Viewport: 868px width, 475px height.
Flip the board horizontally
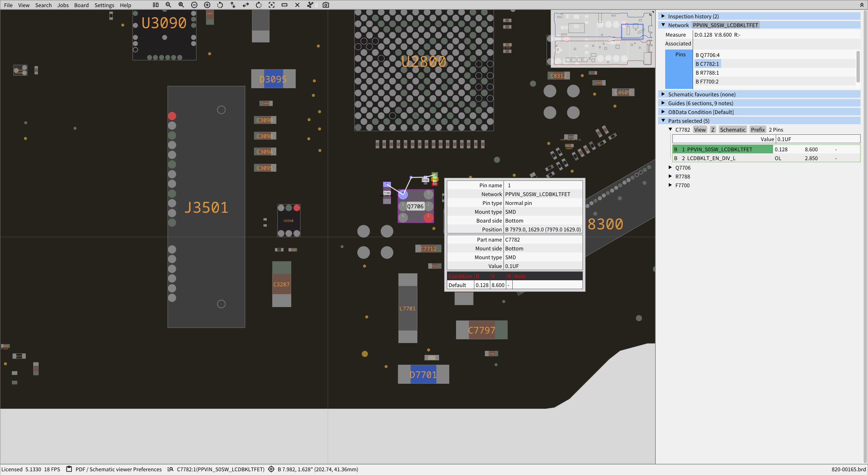245,5
